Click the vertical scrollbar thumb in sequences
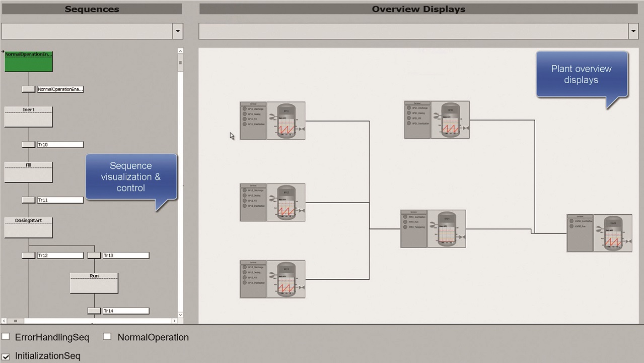Viewport: 644px width, 363px height. (x=180, y=63)
